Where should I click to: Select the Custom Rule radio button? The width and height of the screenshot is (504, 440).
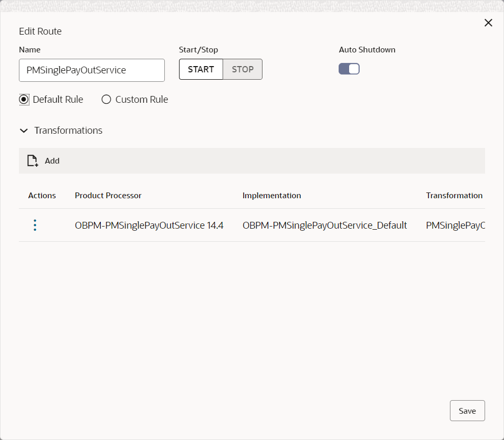[107, 100]
